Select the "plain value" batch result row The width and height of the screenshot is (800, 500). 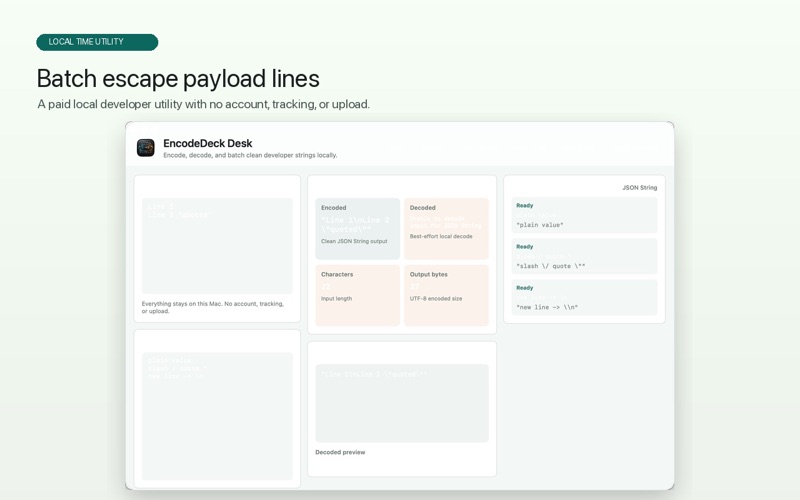point(584,215)
